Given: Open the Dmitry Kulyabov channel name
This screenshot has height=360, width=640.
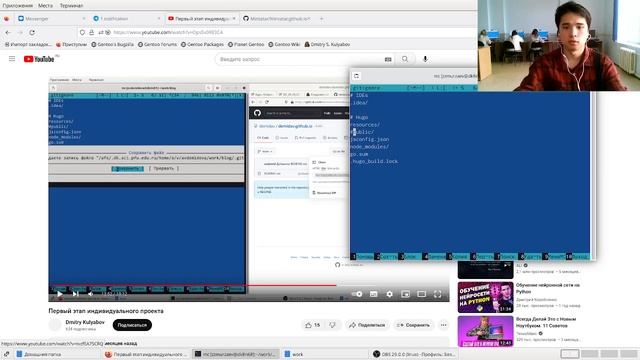Looking at the screenshot, I should click(85, 322).
